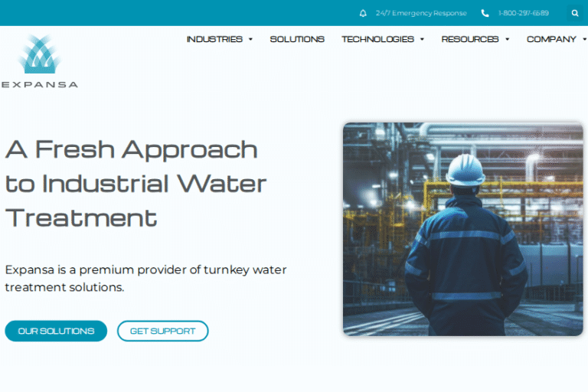Click the Expansa logo

tap(39, 61)
